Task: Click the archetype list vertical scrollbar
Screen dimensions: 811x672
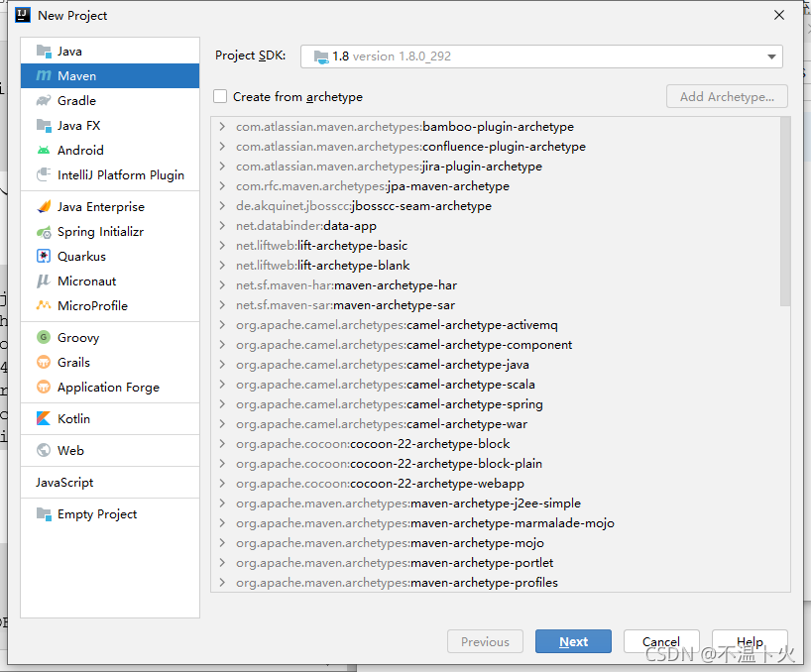Action: click(x=785, y=211)
